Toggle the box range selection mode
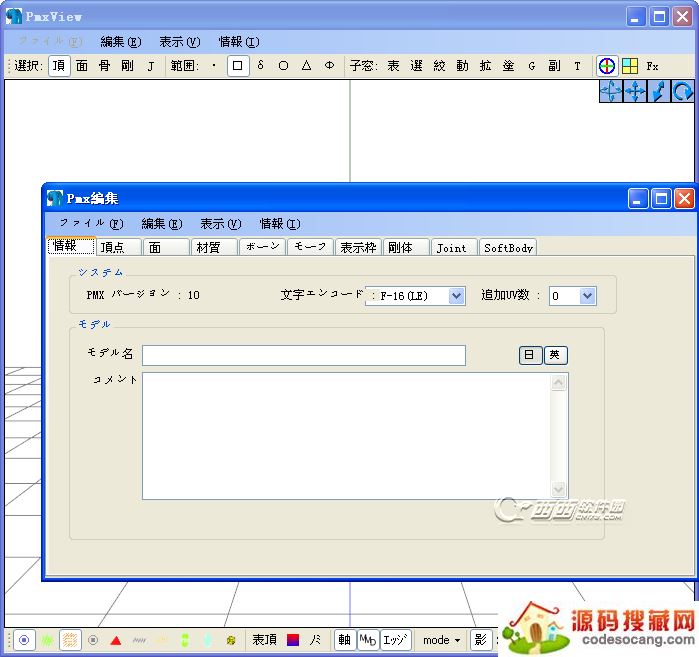Viewport: 699px width, 657px height. point(237,66)
